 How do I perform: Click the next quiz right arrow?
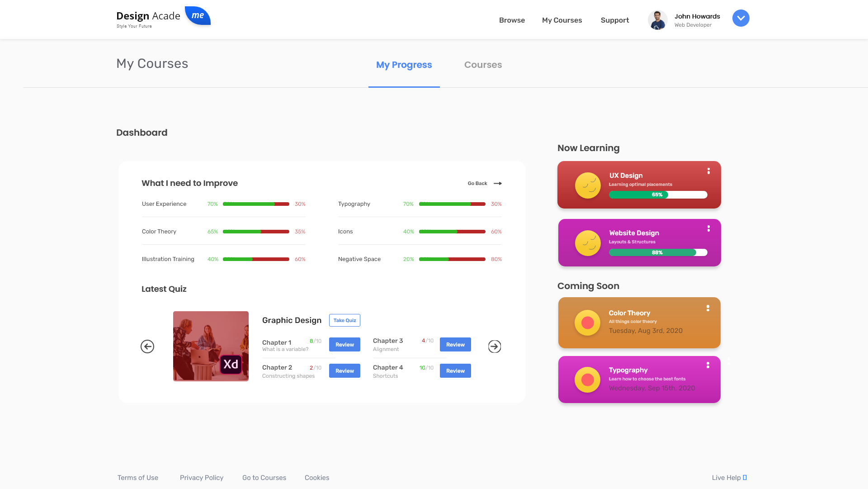495,347
